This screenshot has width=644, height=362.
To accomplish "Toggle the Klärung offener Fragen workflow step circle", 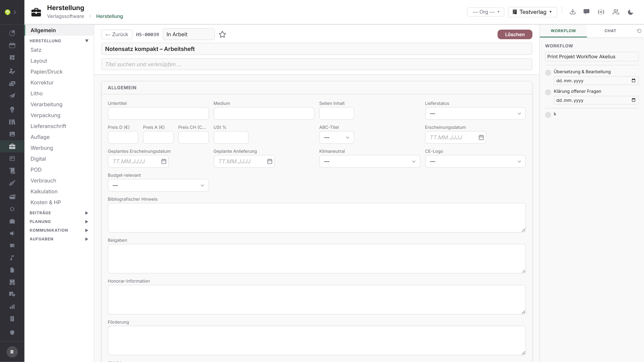I will [548, 92].
